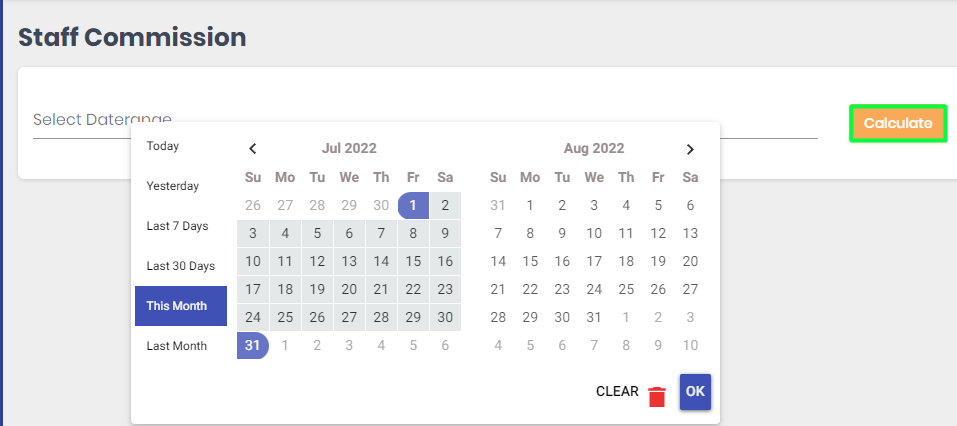Choose August 31 in right calendar
Viewport: 957px width, 426px height.
click(x=594, y=317)
